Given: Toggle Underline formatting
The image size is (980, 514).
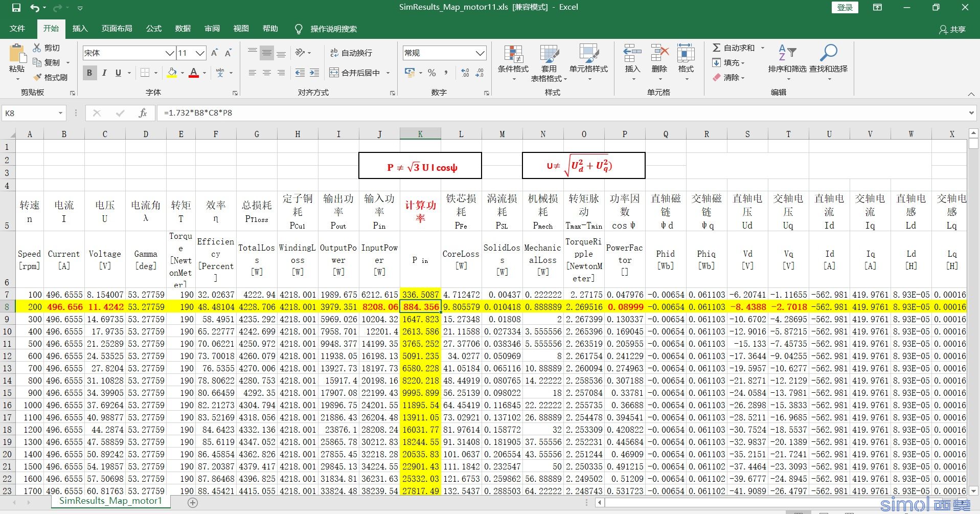Looking at the screenshot, I should pos(118,73).
